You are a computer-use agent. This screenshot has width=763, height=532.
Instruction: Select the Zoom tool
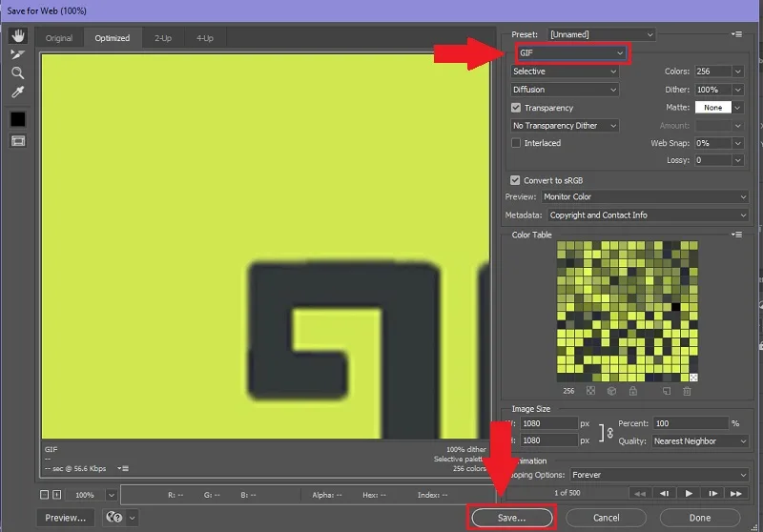click(18, 73)
